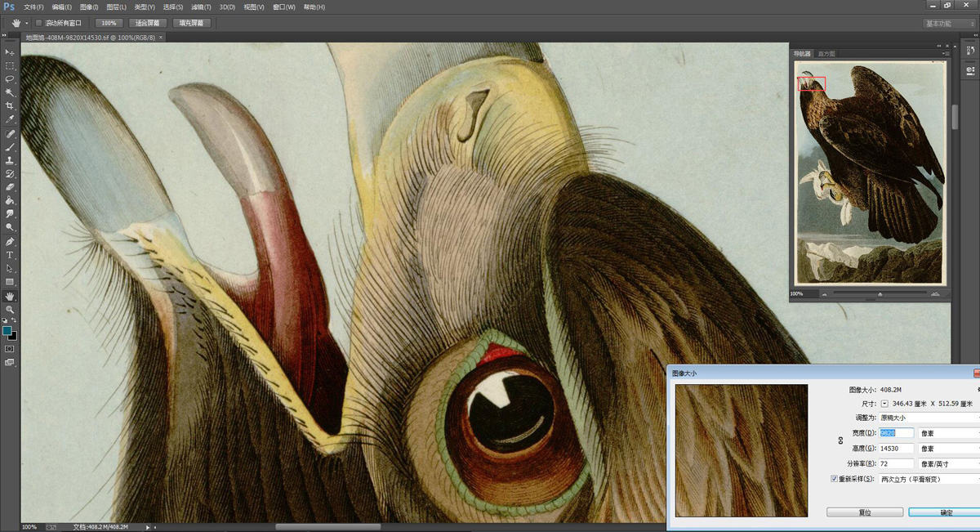Open the Layer menu
The image size is (980, 532).
(117, 7)
